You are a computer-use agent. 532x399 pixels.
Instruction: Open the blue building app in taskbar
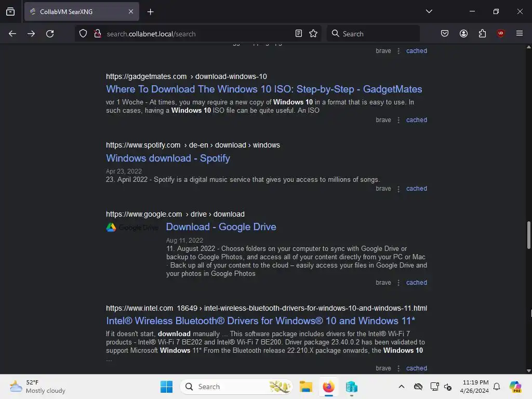[352, 387]
